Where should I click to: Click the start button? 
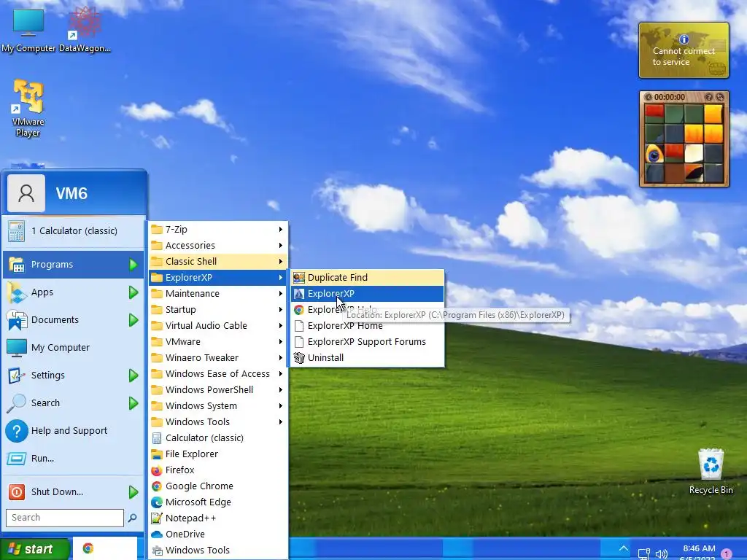[x=34, y=549]
